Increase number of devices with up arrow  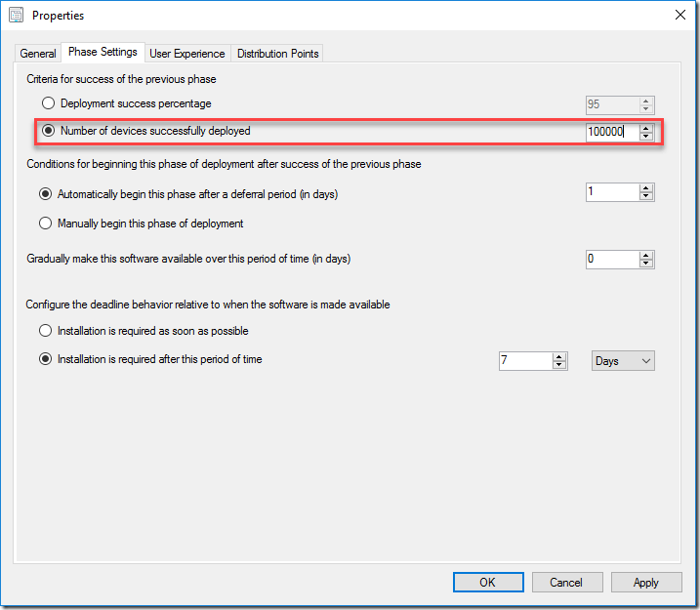[x=646, y=127]
